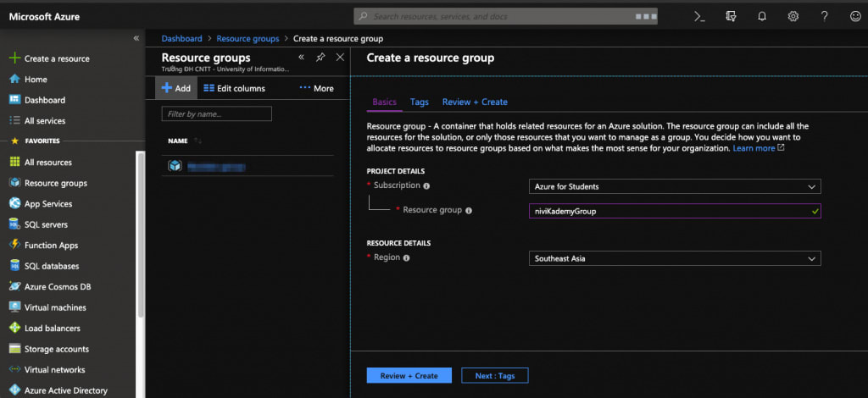The image size is (868, 398).
Task: Show Region info tooltip icon
Action: point(406,258)
